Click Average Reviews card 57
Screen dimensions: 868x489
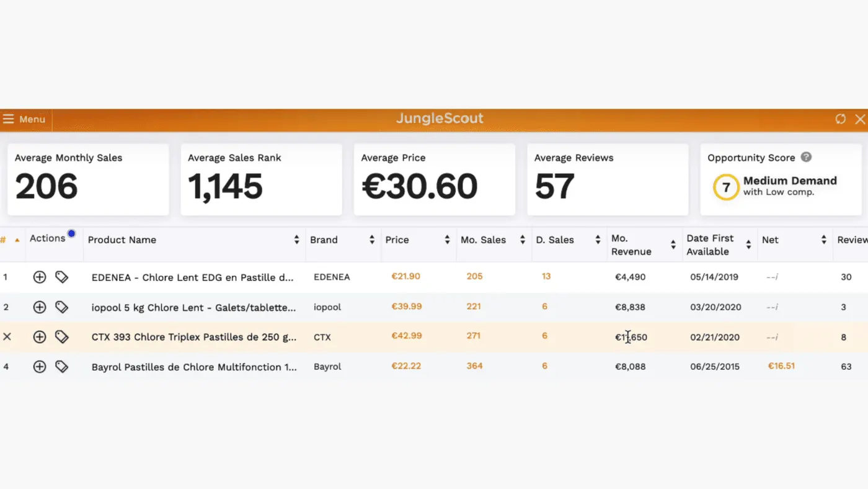[x=608, y=180]
